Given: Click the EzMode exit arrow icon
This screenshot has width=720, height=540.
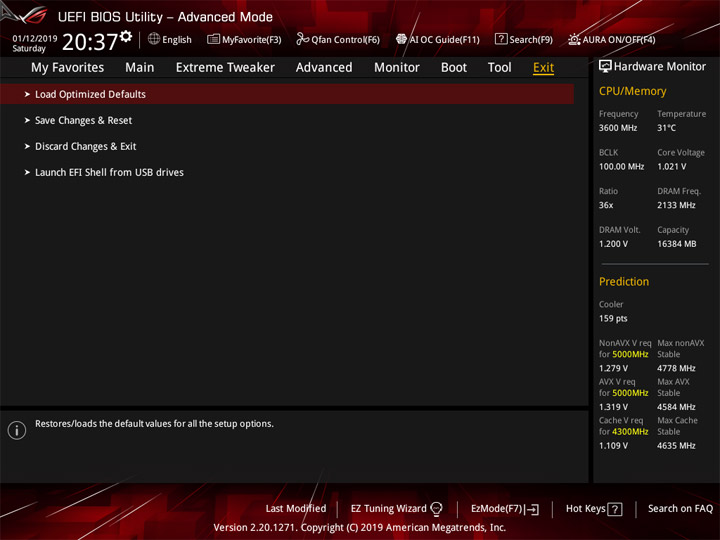Looking at the screenshot, I should tap(532, 509).
